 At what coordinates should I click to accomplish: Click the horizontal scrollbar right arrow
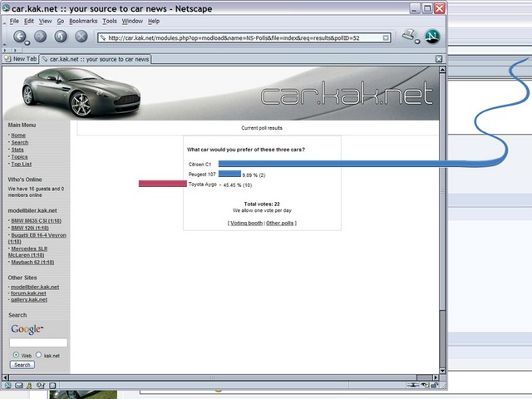[436, 377]
